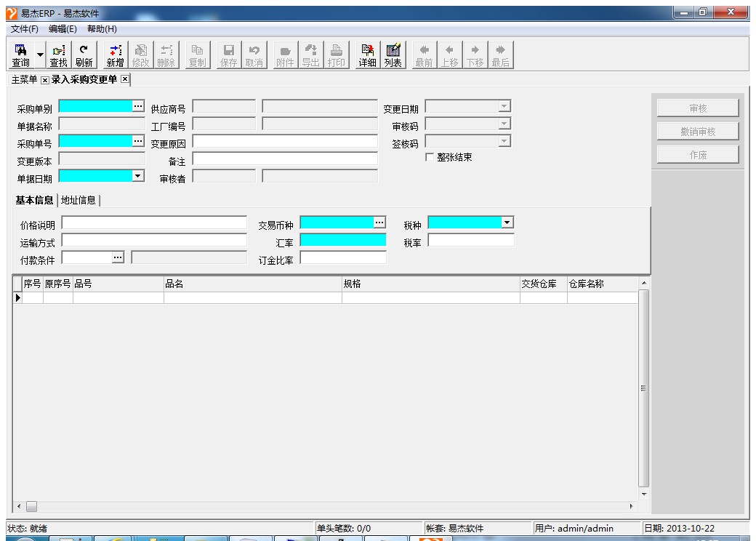Click the 查询 (Query) toolbar icon
This screenshot has height=541, width=756.
(x=20, y=55)
